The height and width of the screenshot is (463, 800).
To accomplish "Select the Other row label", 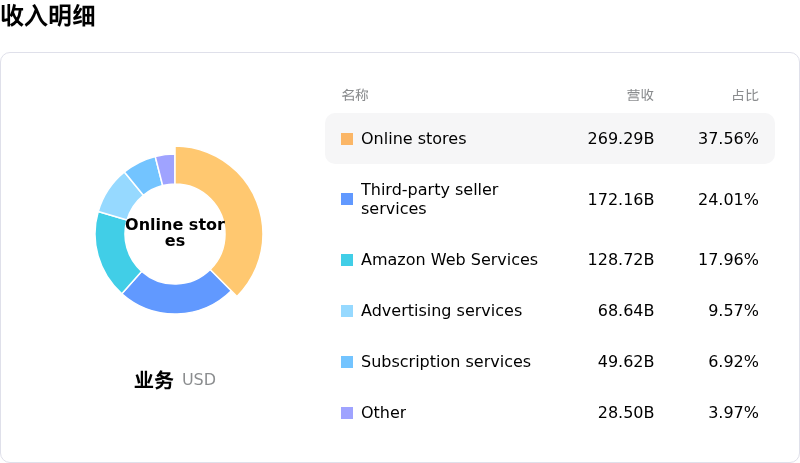I will pyautogui.click(x=383, y=413).
